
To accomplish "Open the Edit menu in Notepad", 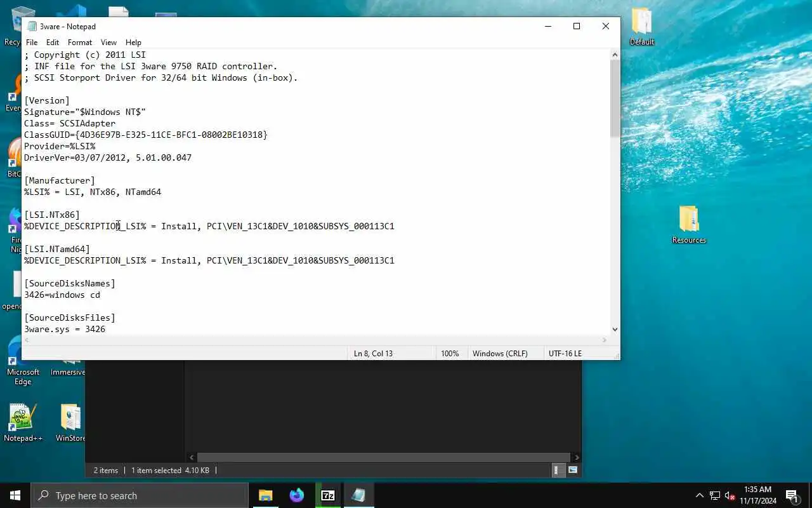I will [x=53, y=43].
